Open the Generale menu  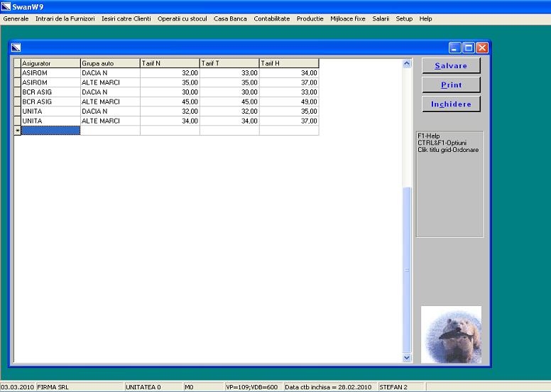point(16,18)
